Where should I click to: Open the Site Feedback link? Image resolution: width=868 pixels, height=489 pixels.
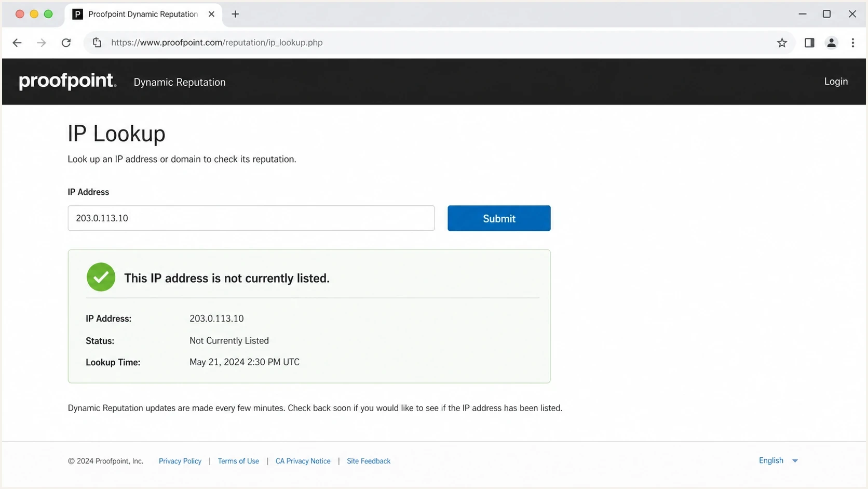(x=369, y=461)
